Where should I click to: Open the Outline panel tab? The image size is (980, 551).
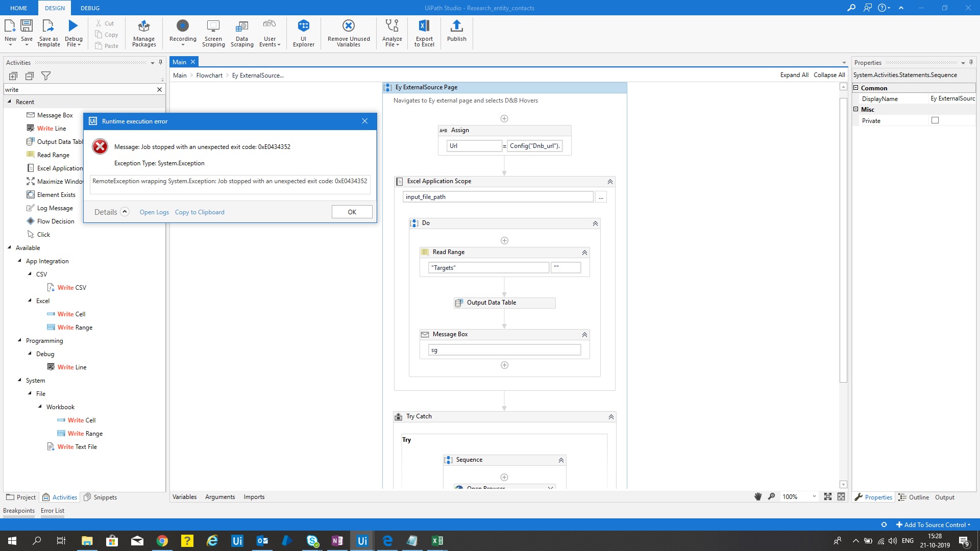coord(914,497)
